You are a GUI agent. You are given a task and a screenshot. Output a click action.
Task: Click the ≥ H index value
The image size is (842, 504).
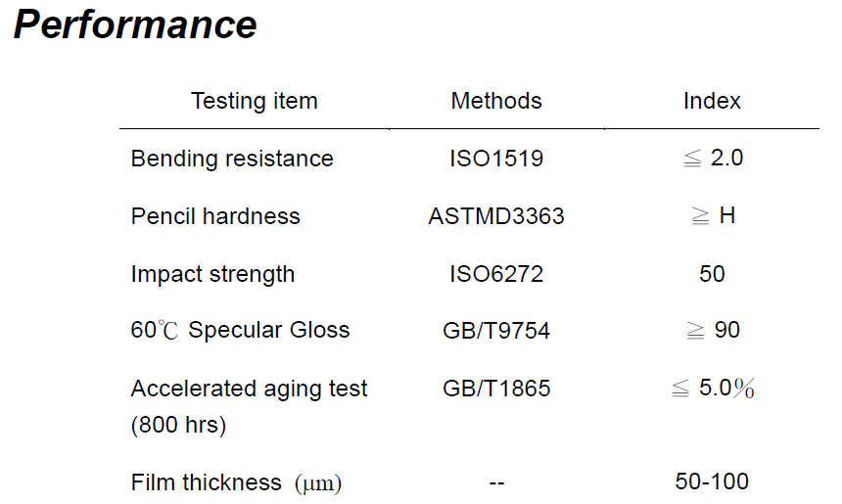[713, 215]
